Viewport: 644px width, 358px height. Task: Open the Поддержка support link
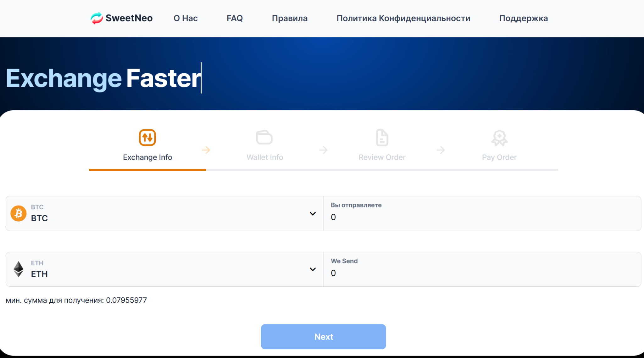524,18
